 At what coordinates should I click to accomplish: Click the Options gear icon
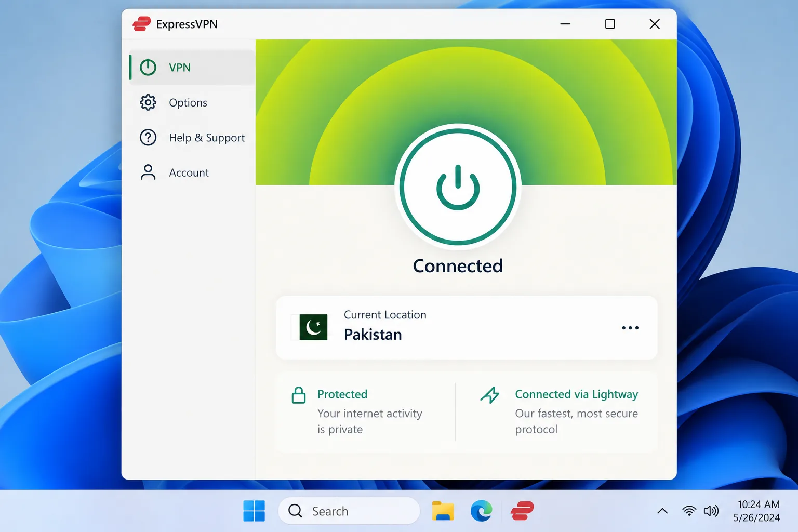click(x=148, y=102)
